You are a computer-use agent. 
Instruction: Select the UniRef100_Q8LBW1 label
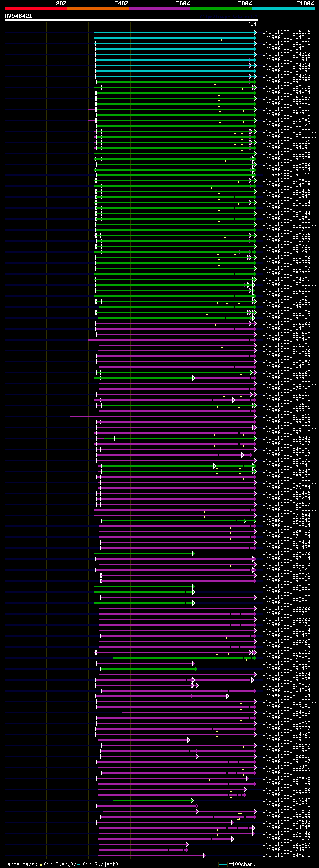click(286, 295)
